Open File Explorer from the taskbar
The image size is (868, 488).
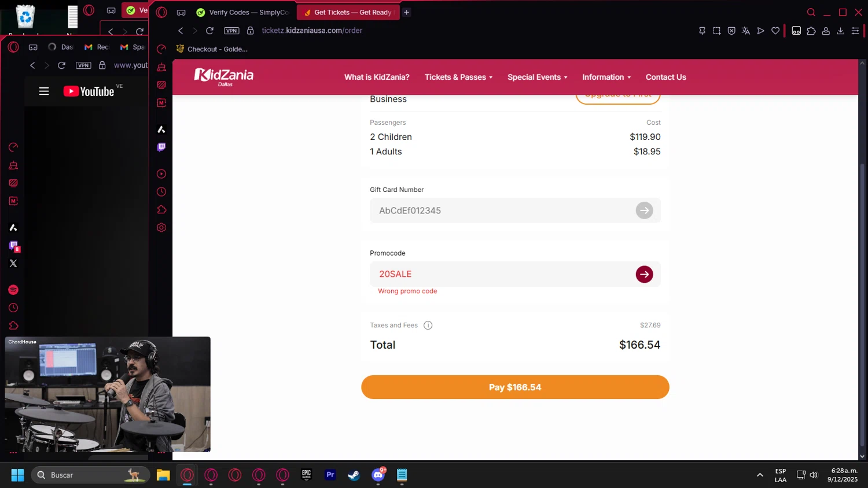(x=163, y=475)
